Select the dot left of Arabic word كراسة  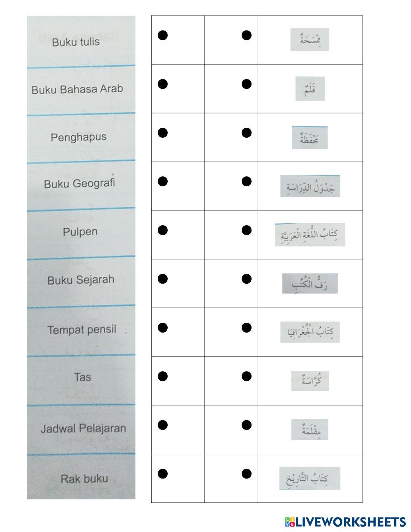point(247,376)
